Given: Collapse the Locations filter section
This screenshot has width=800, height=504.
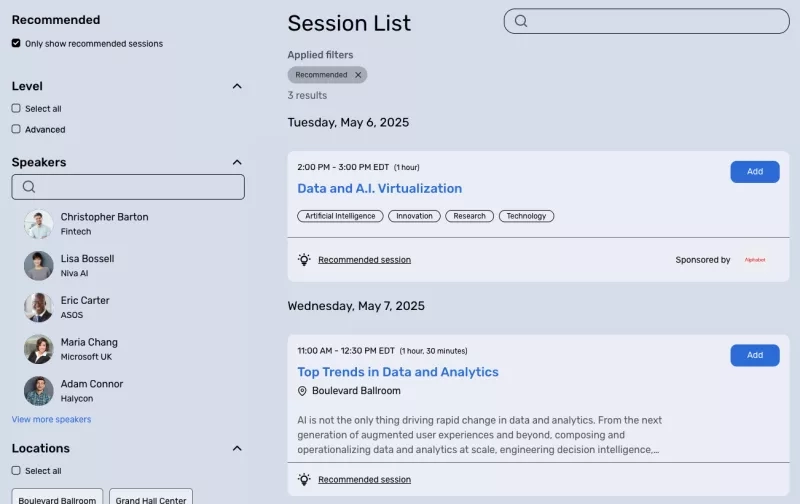Looking at the screenshot, I should (237, 448).
